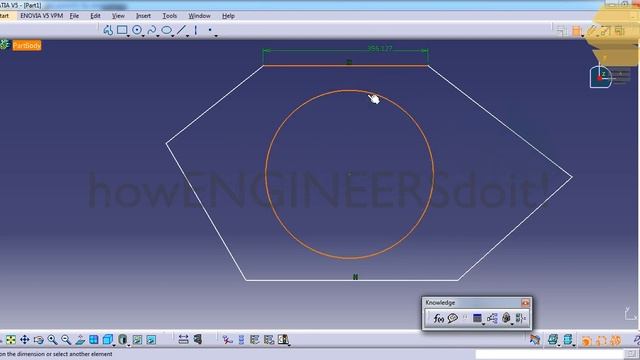This screenshot has width=640, height=360.
Task: Open the ENOVIA V5 VPM menu
Action: click(x=42, y=16)
